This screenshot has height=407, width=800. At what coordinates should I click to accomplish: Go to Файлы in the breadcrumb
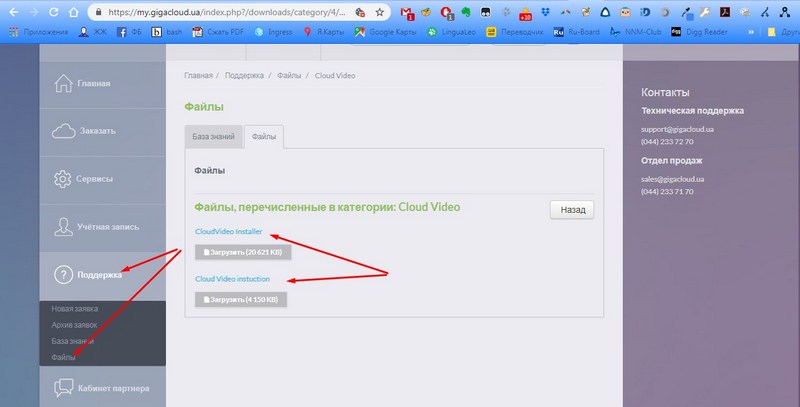tap(289, 75)
